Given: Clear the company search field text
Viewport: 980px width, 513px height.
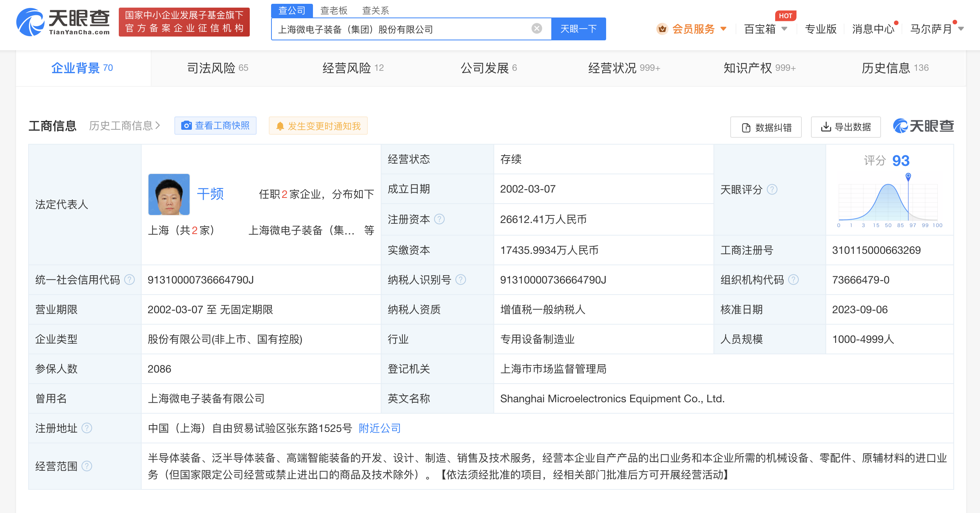Looking at the screenshot, I should pos(536,29).
